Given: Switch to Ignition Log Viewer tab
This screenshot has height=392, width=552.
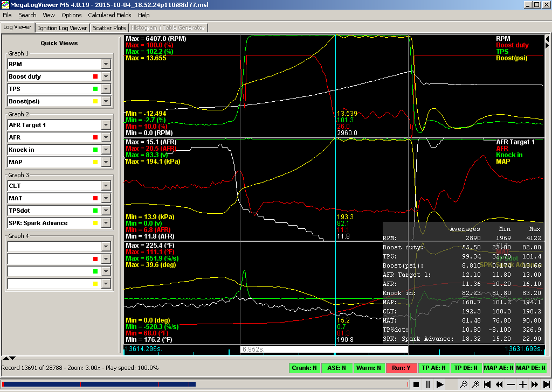Looking at the screenshot, I should click(62, 28).
